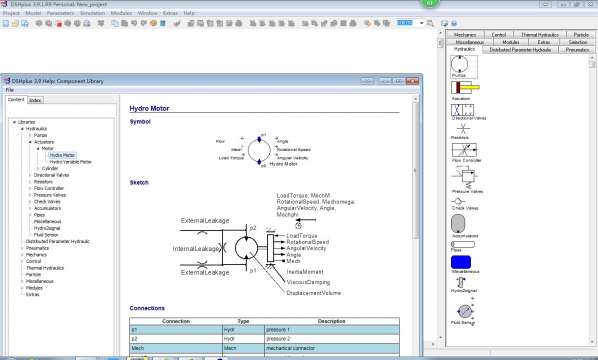Screen dimensions: 598x360
Task: Expand the Pumps node in help tree
Action: click(x=30, y=135)
